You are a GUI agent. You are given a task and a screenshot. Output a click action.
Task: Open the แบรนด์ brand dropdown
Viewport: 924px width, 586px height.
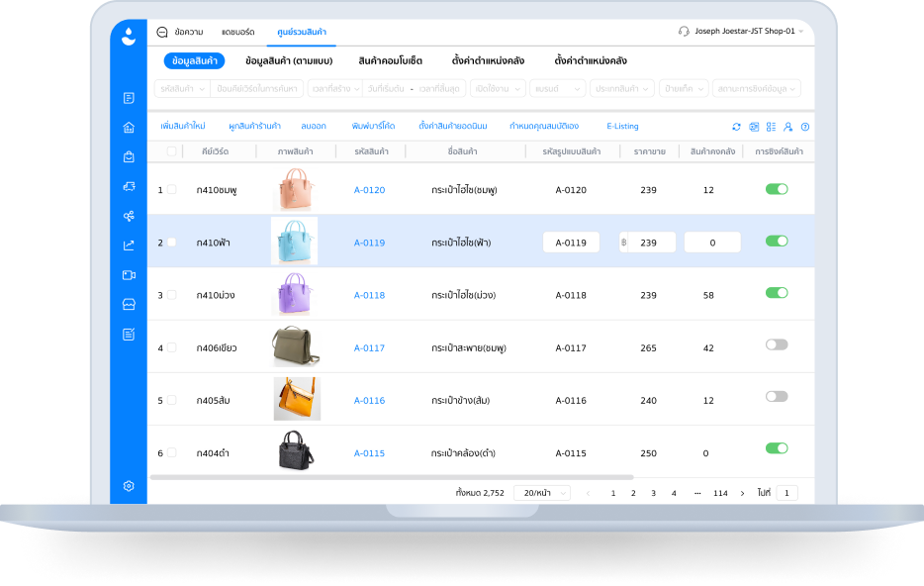tap(557, 88)
